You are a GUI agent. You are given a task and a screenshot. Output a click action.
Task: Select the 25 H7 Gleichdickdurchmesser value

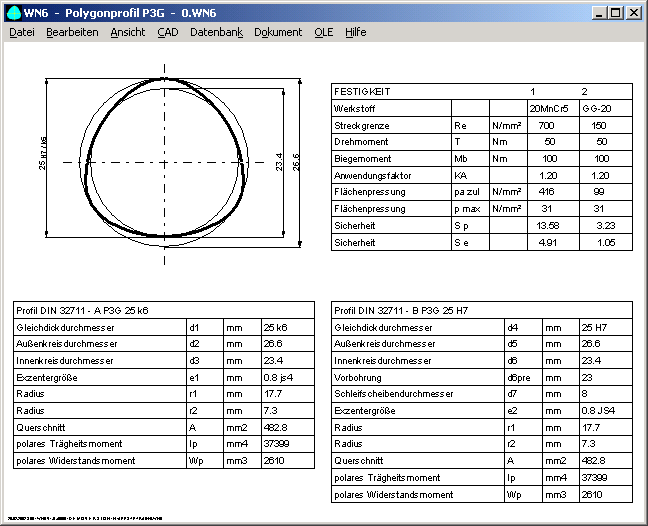594,327
